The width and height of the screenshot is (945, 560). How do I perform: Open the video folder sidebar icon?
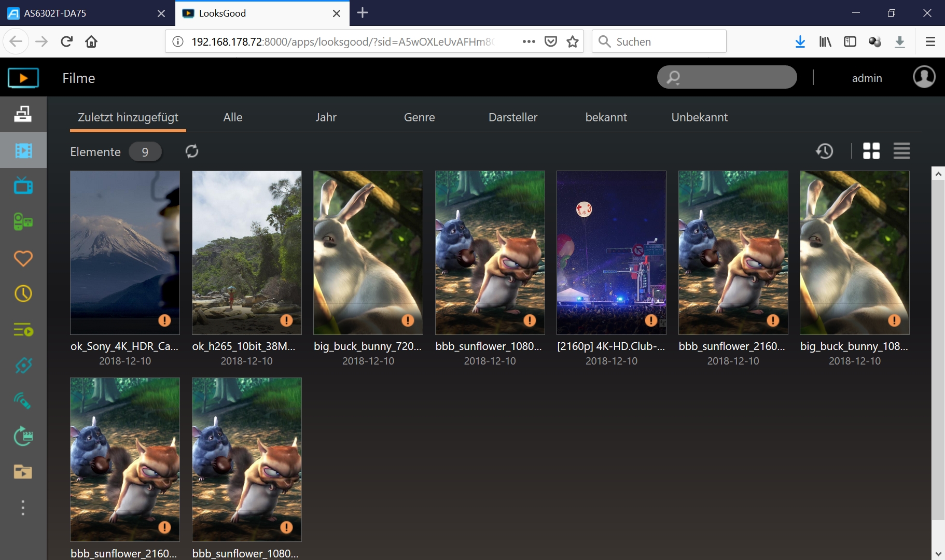pos(23,472)
